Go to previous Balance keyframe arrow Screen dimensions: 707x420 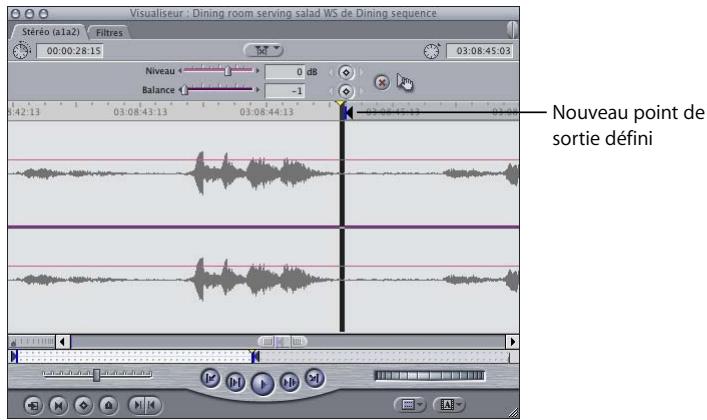point(331,91)
